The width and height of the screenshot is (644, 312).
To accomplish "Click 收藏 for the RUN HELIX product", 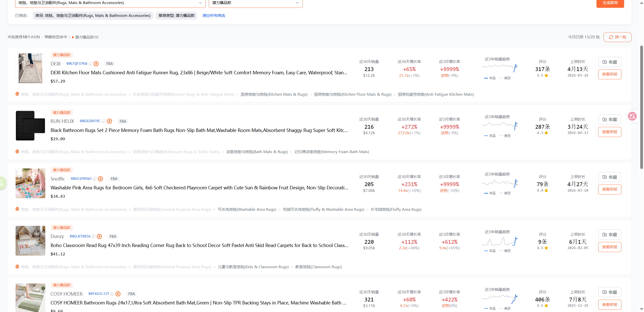I will 610,119.
